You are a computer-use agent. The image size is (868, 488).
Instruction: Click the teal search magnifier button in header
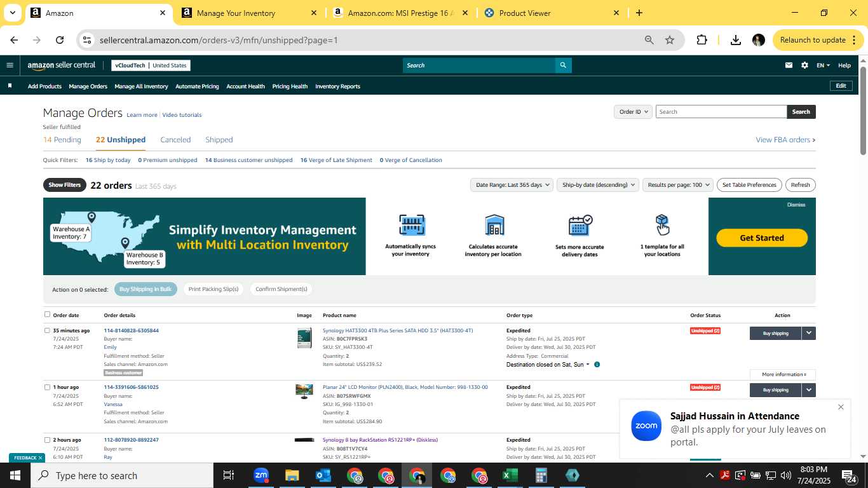click(563, 65)
